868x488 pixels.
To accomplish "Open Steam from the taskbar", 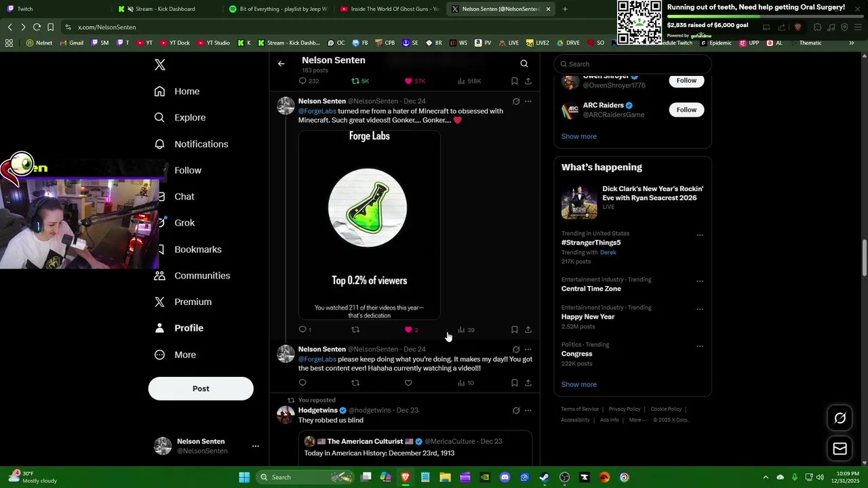I will pyautogui.click(x=545, y=477).
